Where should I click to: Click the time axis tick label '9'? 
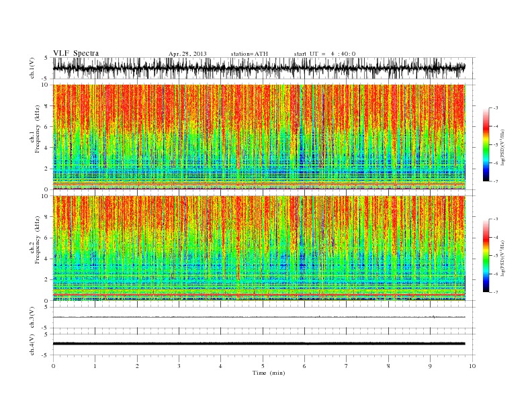(x=430, y=366)
